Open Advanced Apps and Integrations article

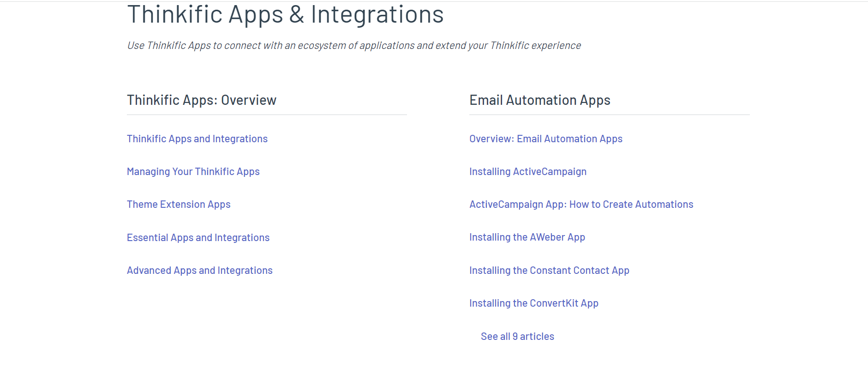coord(200,271)
